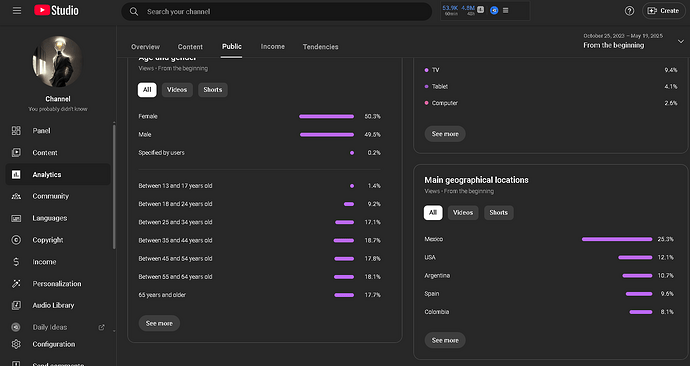The height and width of the screenshot is (366, 690).
Task: Open the Copyright section icon
Action: click(16, 240)
